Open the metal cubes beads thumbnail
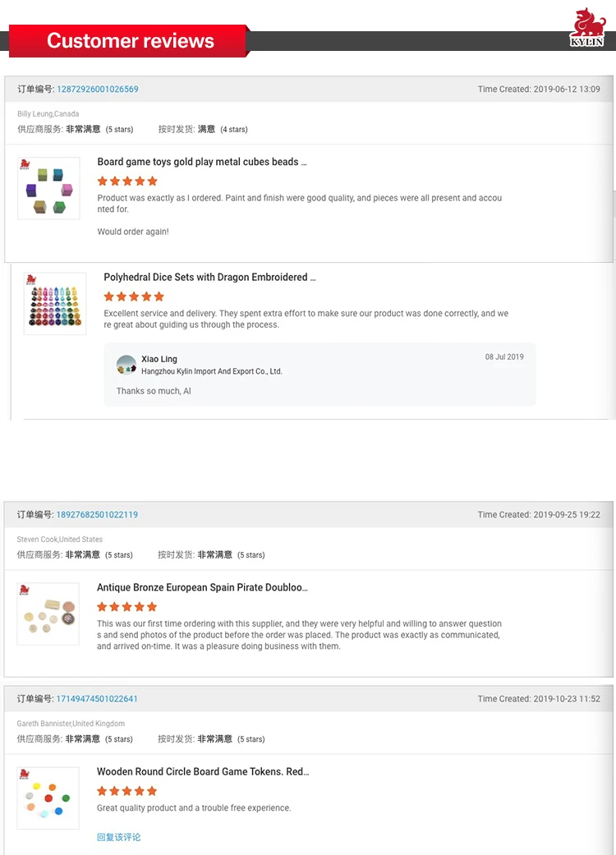 coord(48,188)
